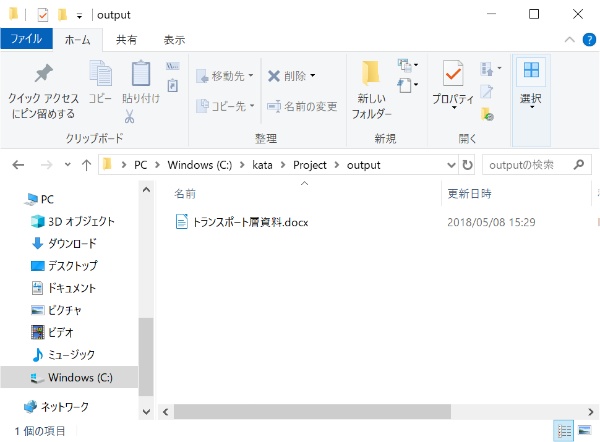600x442 pixels.
Task: Click Windows (C:) in the address breadcrumb
Action: tap(200, 165)
